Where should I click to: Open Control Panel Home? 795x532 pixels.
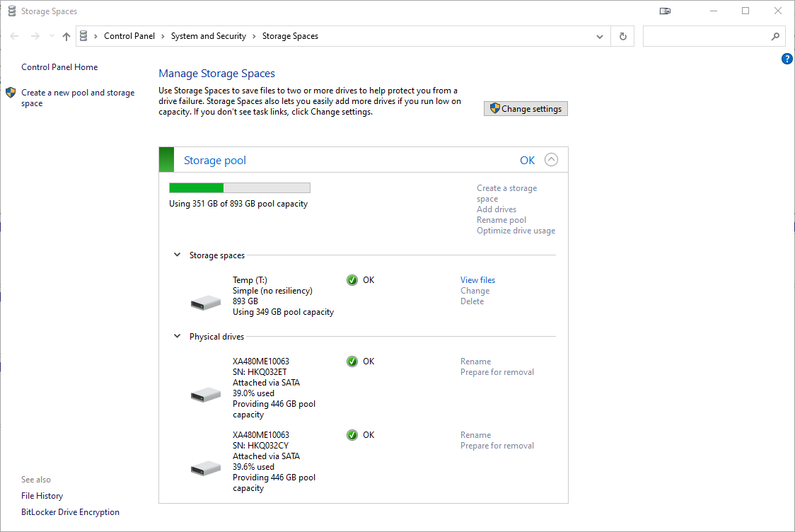coord(59,67)
